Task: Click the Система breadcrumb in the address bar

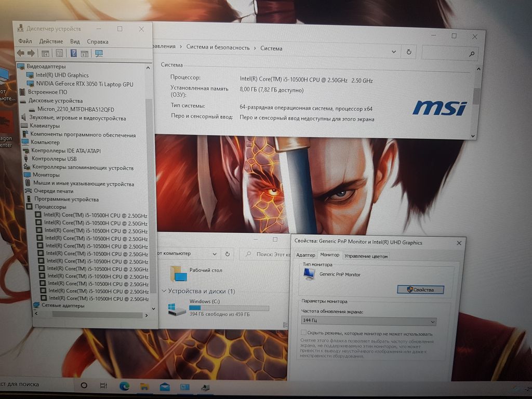Action: 271,48
